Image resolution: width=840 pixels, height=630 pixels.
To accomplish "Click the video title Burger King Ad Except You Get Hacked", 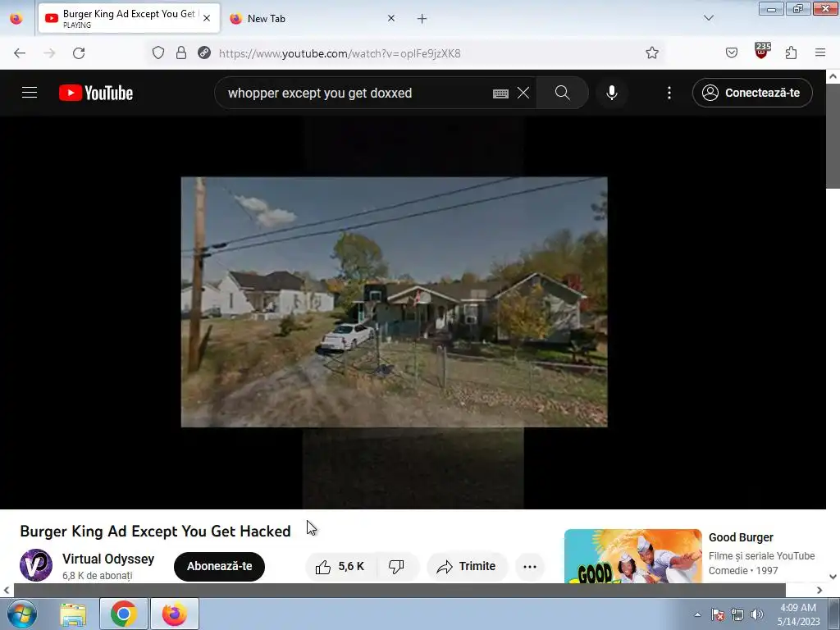I will (x=155, y=531).
